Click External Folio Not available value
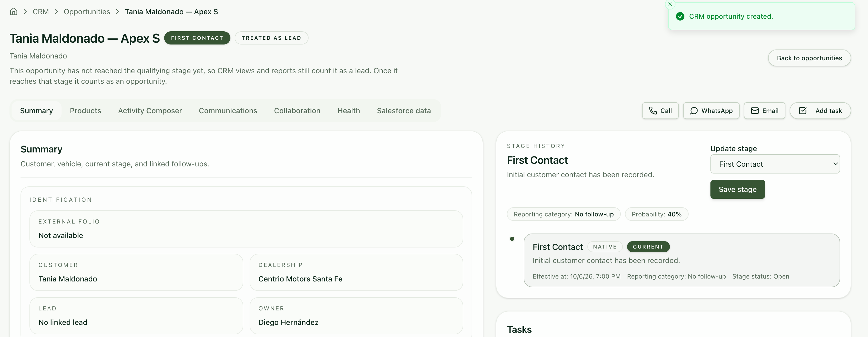The height and width of the screenshot is (337, 868). click(61, 235)
